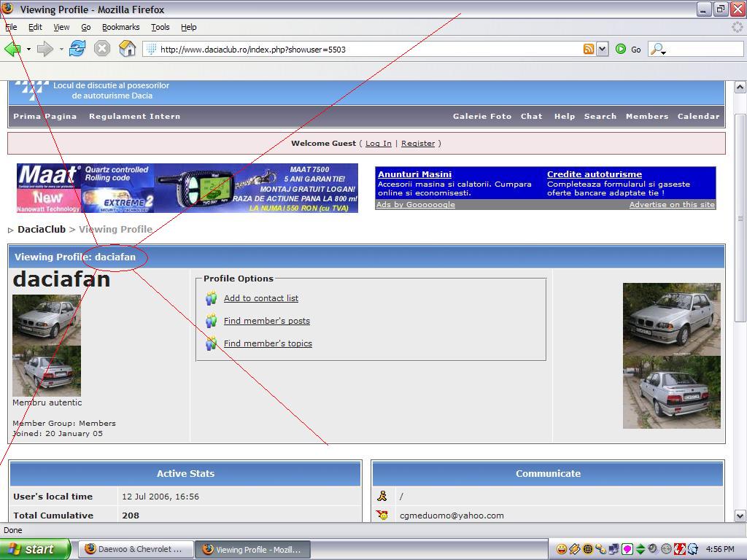Click the Winamp lightning tray icon
Image resolution: width=747 pixels, height=560 pixels.
[575, 549]
